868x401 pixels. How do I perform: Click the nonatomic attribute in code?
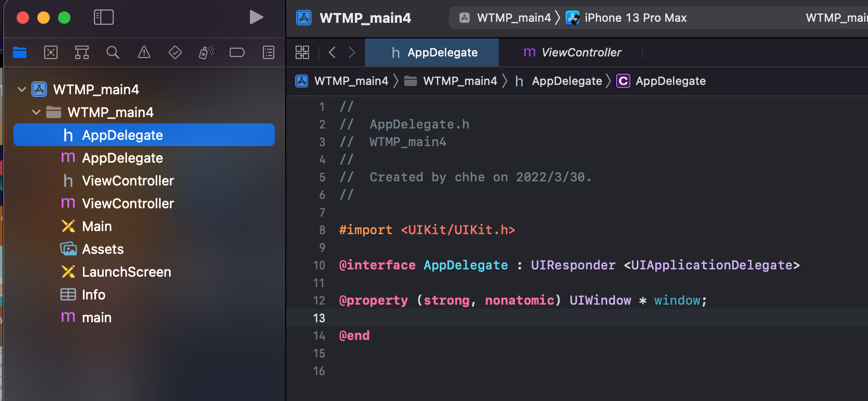pyautogui.click(x=520, y=300)
